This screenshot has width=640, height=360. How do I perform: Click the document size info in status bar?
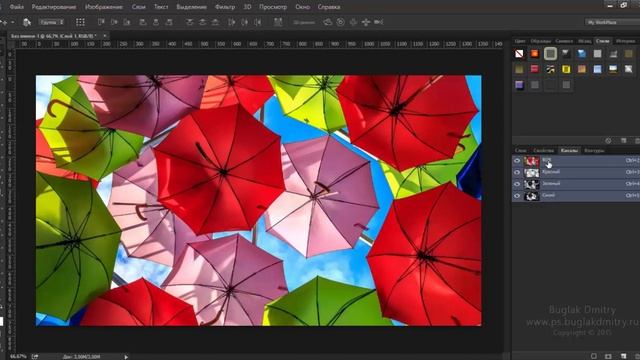[82, 357]
